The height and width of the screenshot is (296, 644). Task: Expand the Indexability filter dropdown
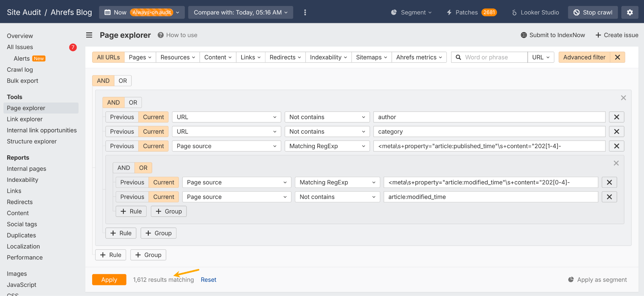[328, 57]
